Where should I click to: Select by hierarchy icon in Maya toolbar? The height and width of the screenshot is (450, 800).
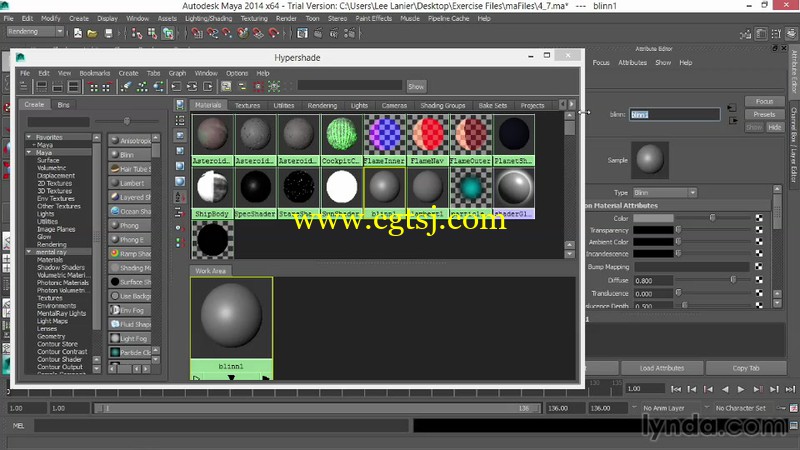pyautogui.click(x=137, y=33)
